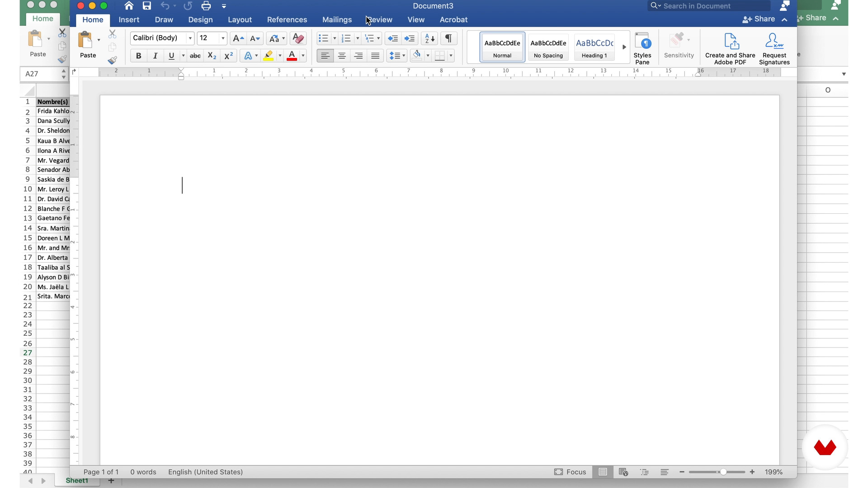Open the References tab

pos(287,20)
